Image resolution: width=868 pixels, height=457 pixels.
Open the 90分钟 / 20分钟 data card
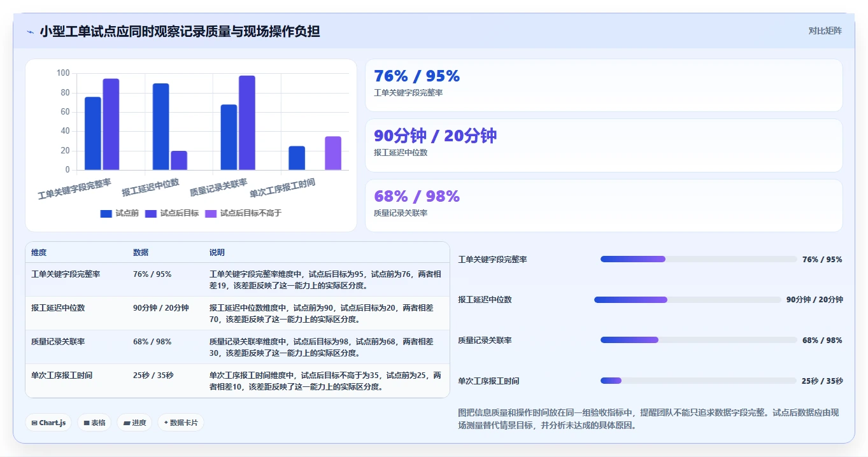coord(604,145)
